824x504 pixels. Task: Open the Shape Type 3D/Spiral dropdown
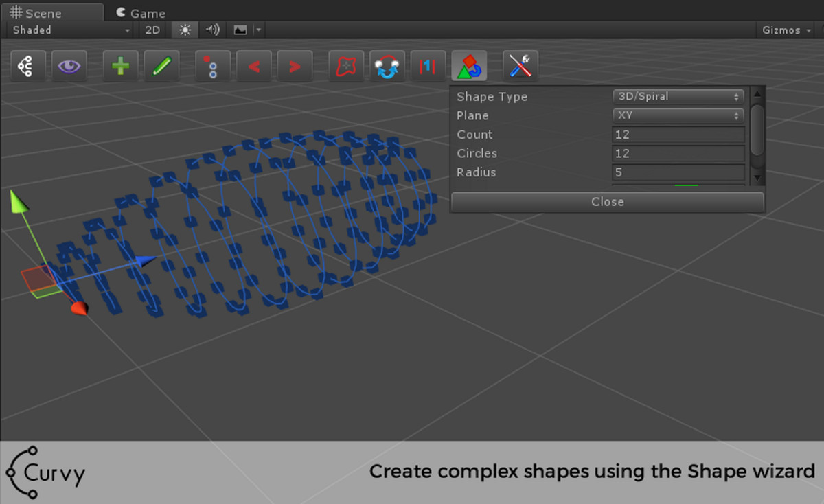coord(678,97)
